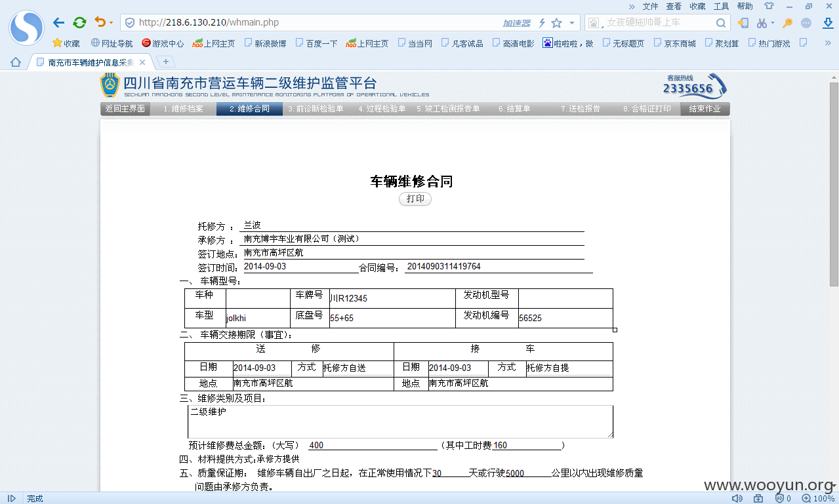Click the send-to-phone icon
This screenshot has width=839, height=504.
(x=743, y=23)
